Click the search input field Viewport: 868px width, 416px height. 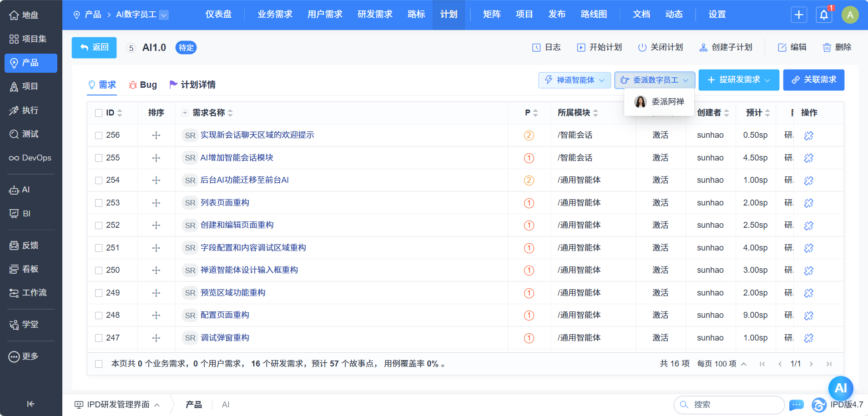point(732,405)
